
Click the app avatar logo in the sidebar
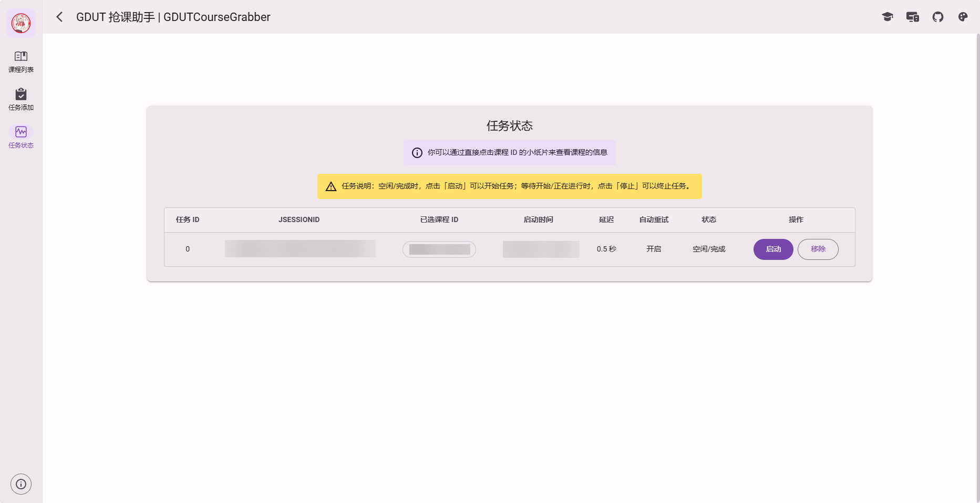point(21,23)
